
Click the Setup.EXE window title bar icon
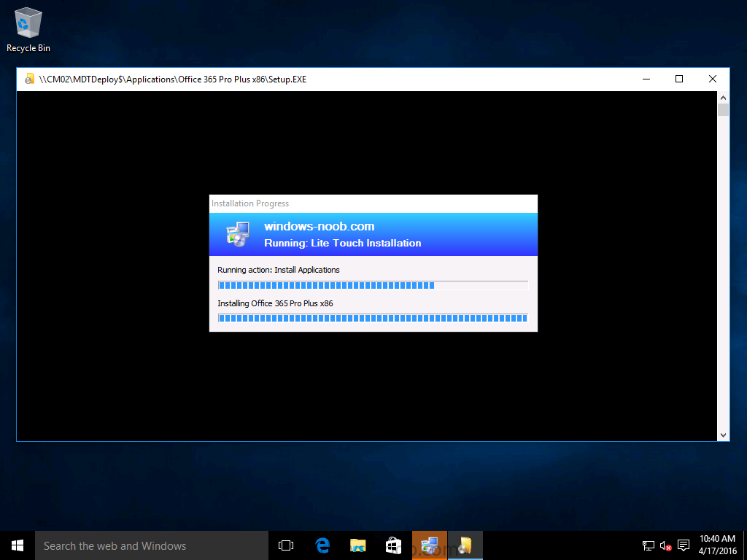pos(29,79)
